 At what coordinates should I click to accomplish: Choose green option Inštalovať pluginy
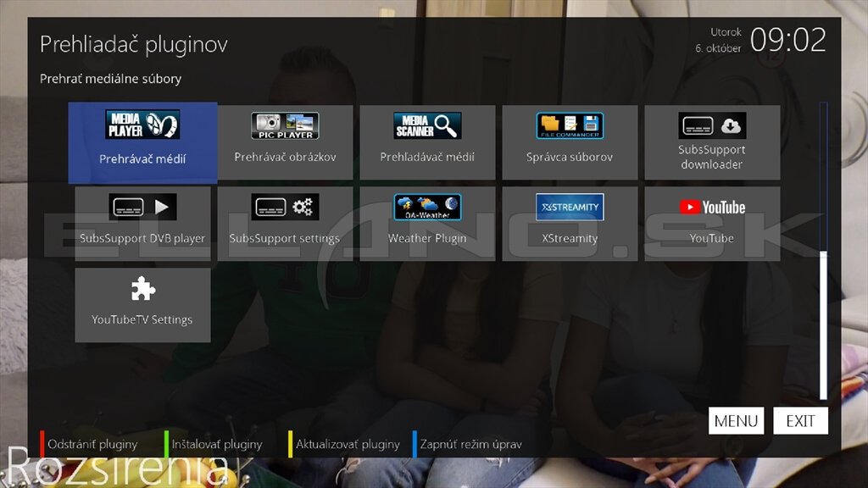coord(217,444)
